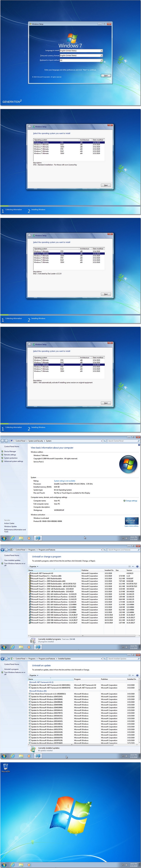141x868 pixels.
Task: Click Start orb on the Recycle Bin desktop
Action: pyautogui.click(x=4, y=865)
